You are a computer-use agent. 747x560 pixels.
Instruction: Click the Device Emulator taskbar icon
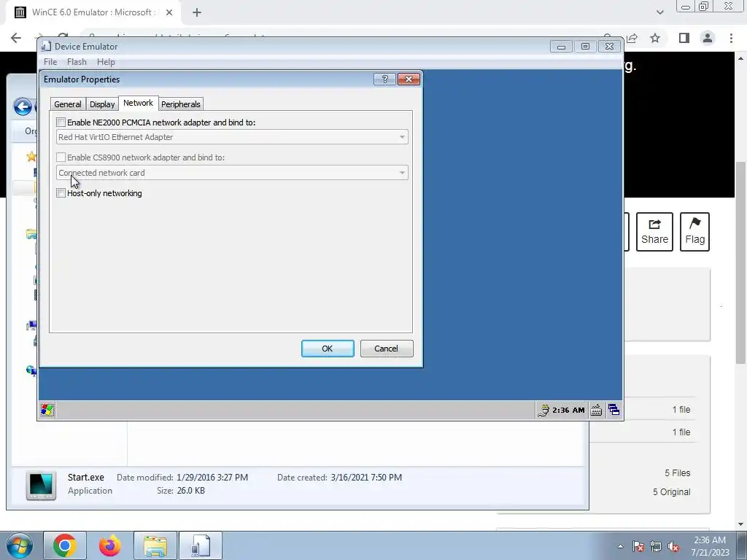(x=201, y=545)
